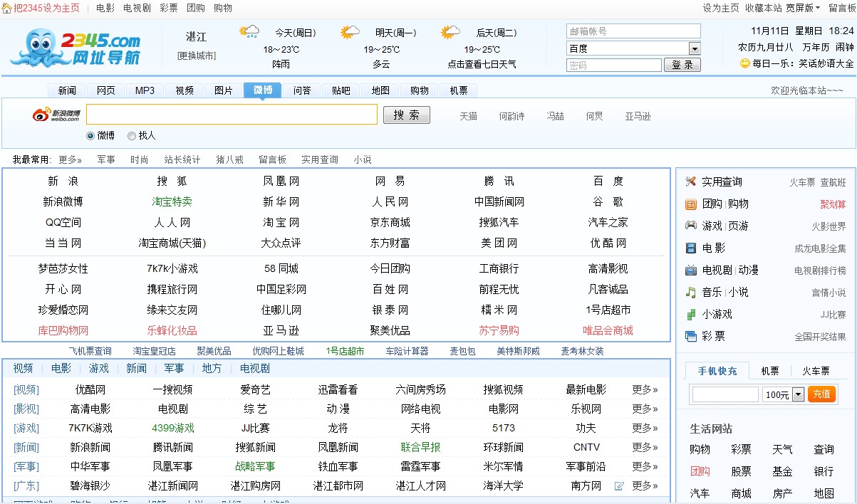Screen dimensions: 857x504
Task: Open the 京东商城 link
Action: pos(390,222)
